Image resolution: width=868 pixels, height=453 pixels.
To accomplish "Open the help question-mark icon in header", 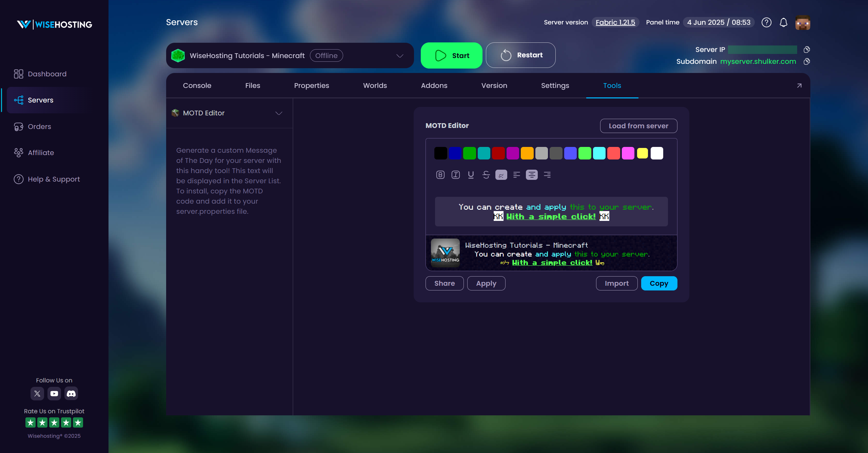I will tap(766, 22).
